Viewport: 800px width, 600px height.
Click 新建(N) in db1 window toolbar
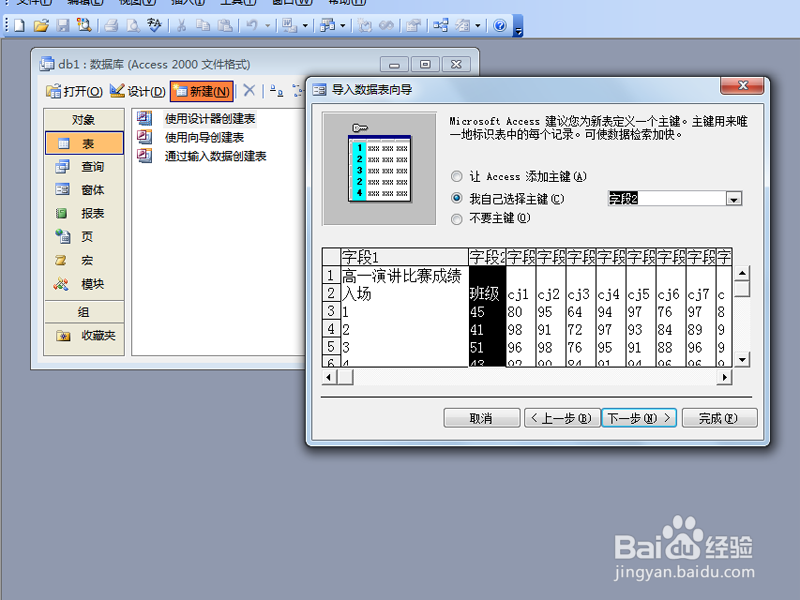pyautogui.click(x=202, y=91)
